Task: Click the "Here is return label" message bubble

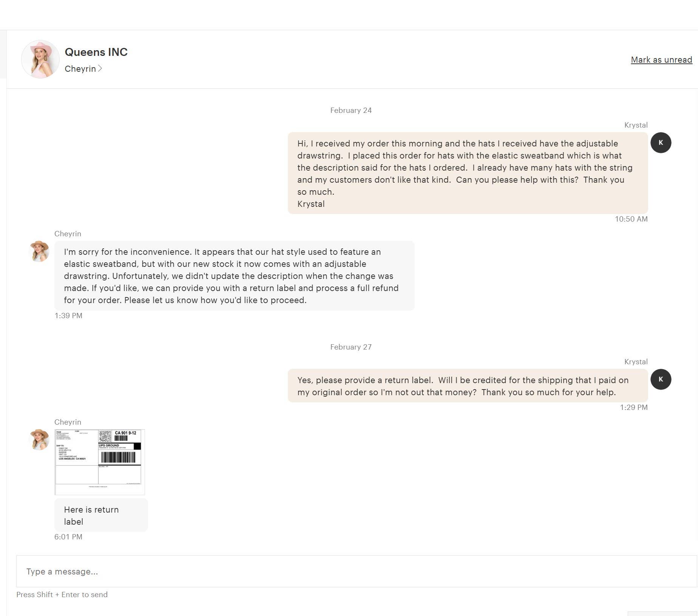Action: (101, 515)
